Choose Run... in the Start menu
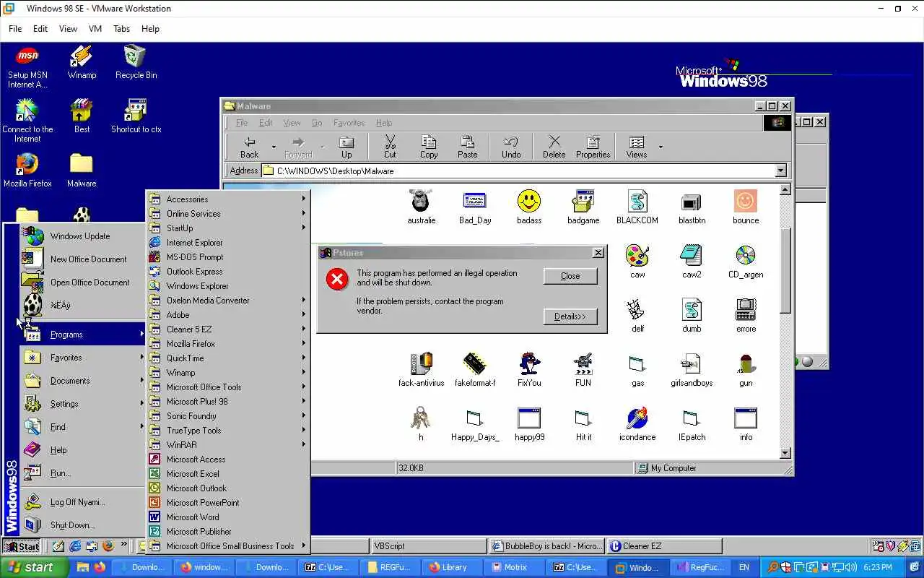This screenshot has width=924, height=578. [83, 473]
